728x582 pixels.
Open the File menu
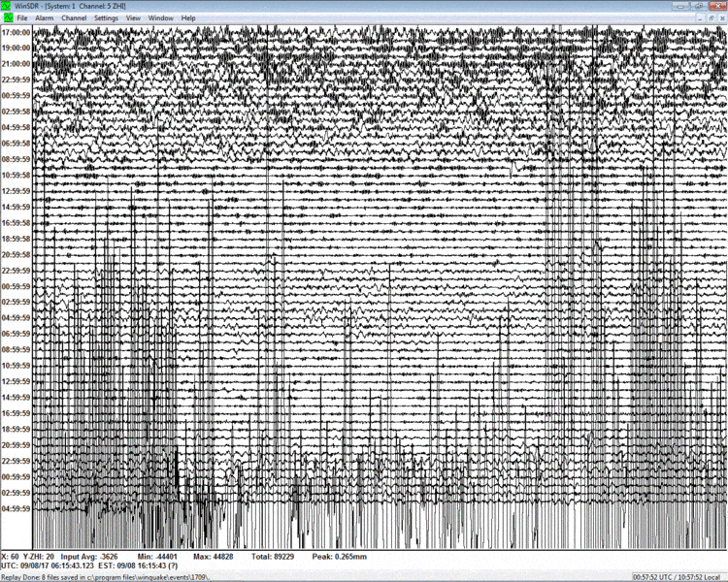click(x=21, y=18)
